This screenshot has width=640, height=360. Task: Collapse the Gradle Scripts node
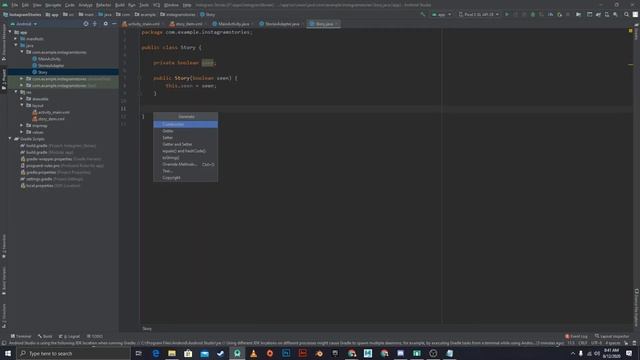pos(10,139)
